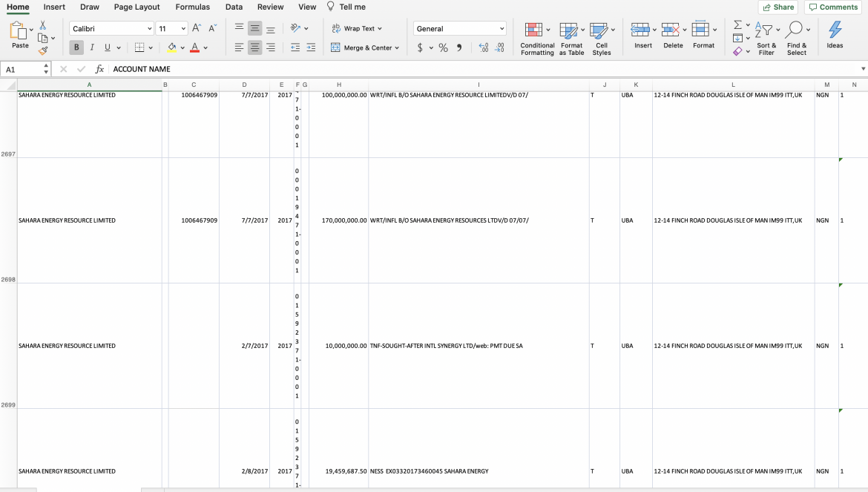Click Format cells icon
868x492 pixels.
(700, 30)
